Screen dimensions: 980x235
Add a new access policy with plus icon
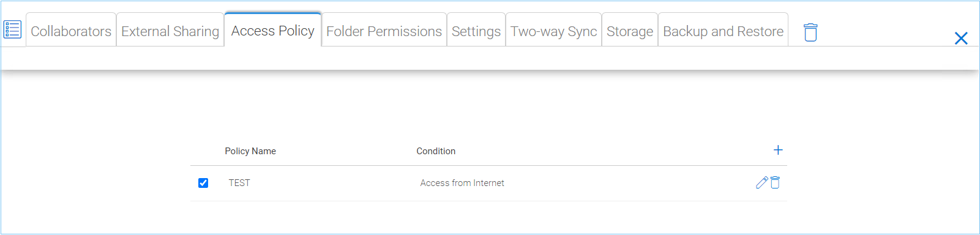point(778,150)
